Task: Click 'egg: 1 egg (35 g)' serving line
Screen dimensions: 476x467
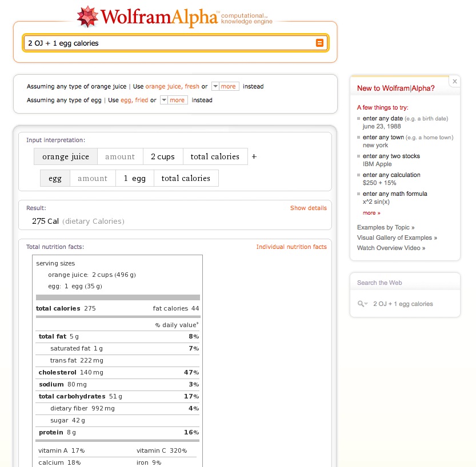Action: point(75,286)
